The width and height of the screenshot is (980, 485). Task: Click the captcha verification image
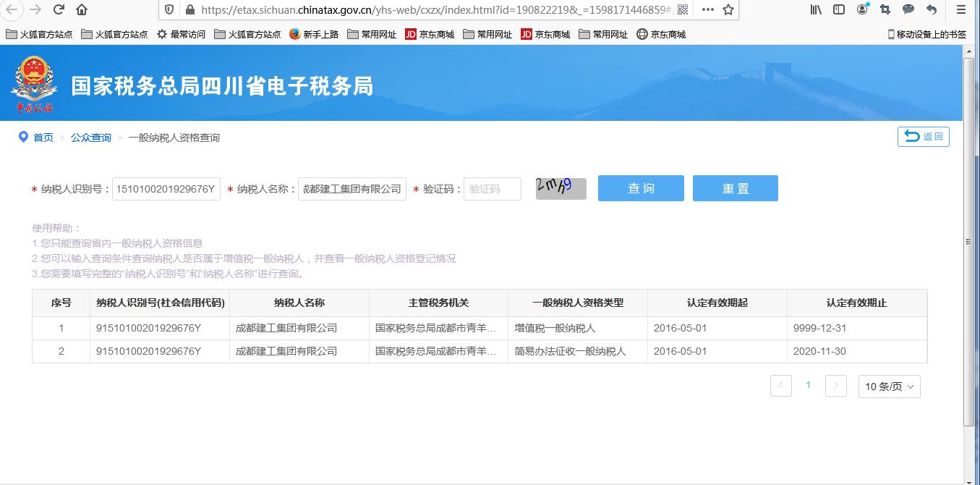coord(561,188)
